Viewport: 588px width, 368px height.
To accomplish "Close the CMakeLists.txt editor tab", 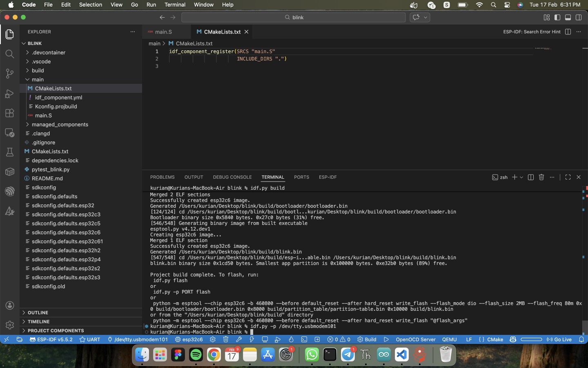I will click(x=246, y=32).
